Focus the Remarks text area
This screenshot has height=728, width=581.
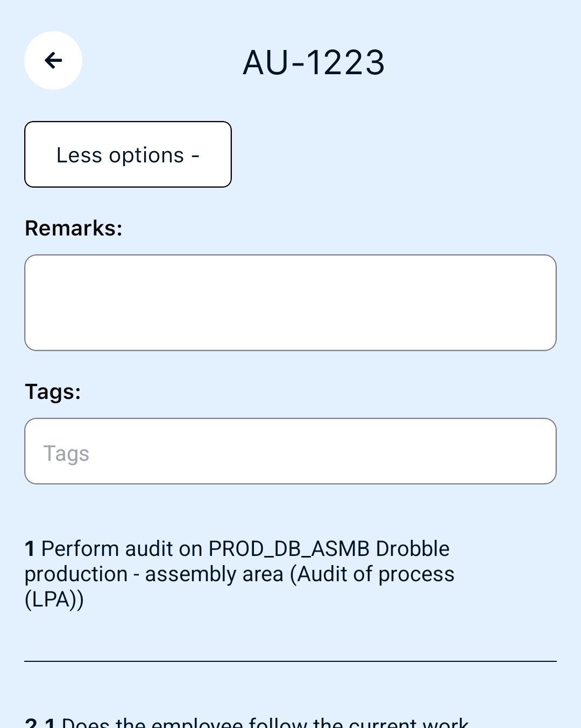[x=290, y=303]
